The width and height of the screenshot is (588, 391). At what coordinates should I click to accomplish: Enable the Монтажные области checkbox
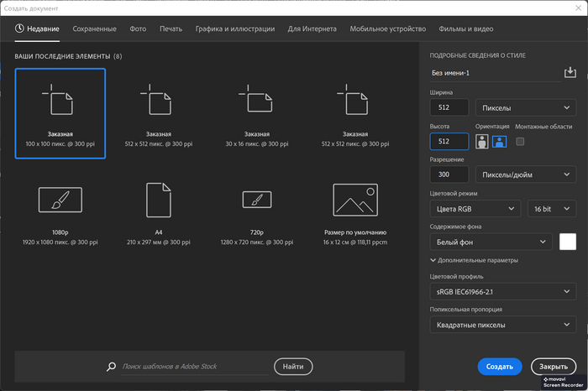(520, 142)
